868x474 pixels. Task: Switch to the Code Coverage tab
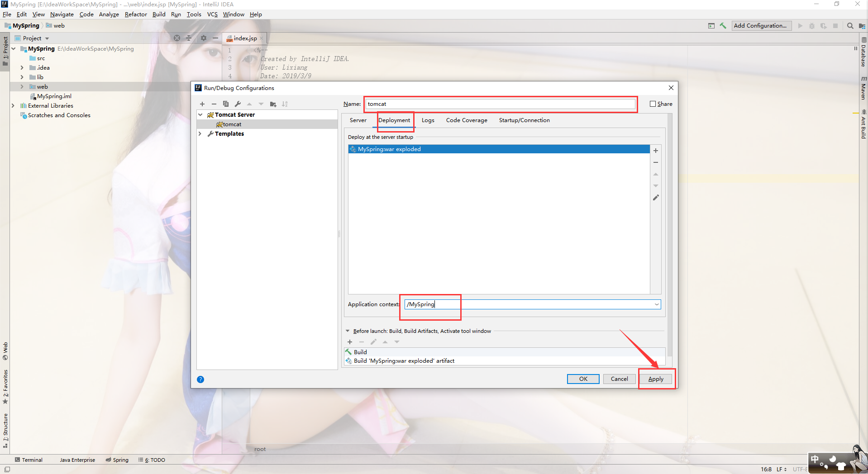pos(467,120)
